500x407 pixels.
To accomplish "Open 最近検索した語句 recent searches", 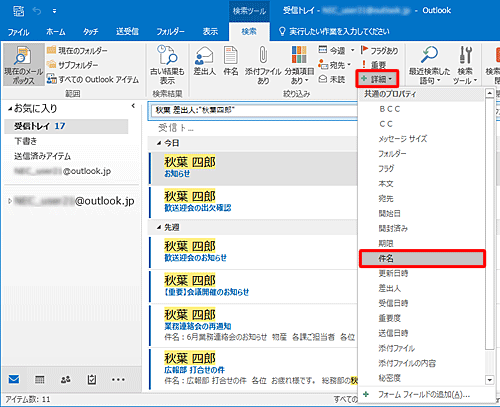I will pos(429,65).
